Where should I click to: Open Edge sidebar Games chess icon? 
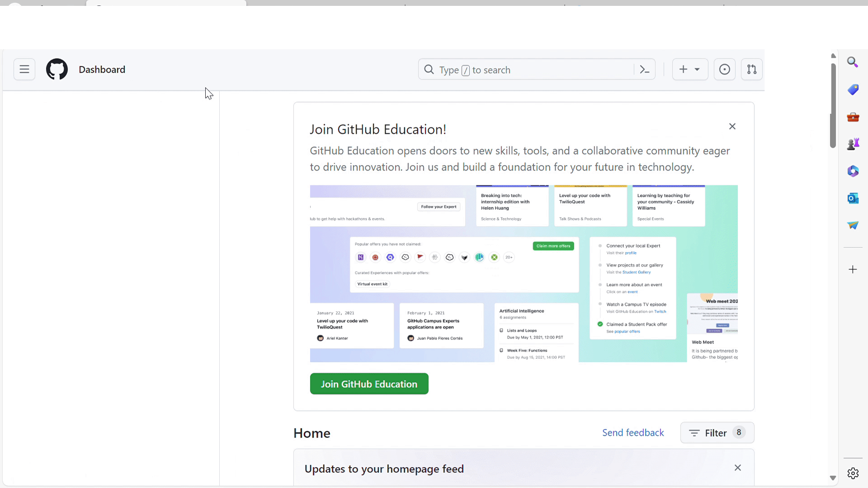[853, 144]
